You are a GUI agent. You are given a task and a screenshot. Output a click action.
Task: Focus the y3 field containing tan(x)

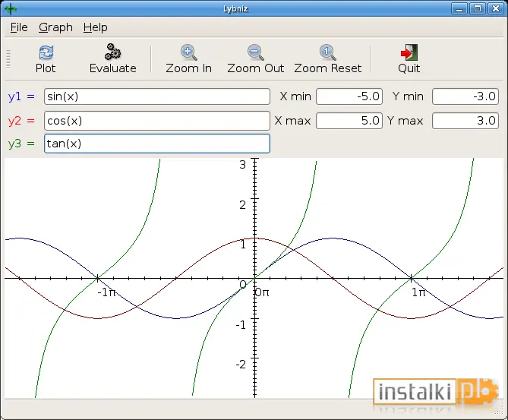157,144
